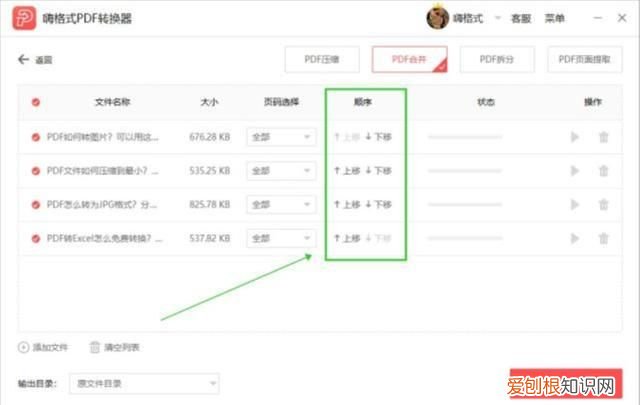Close the PDF converter window
This screenshot has width=640, height=405.
[x=622, y=18]
